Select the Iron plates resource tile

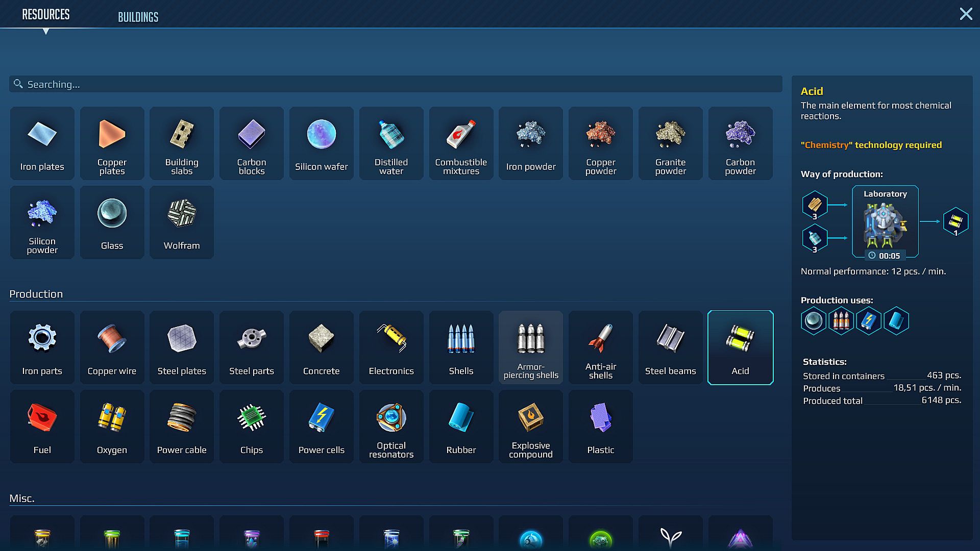coord(42,143)
